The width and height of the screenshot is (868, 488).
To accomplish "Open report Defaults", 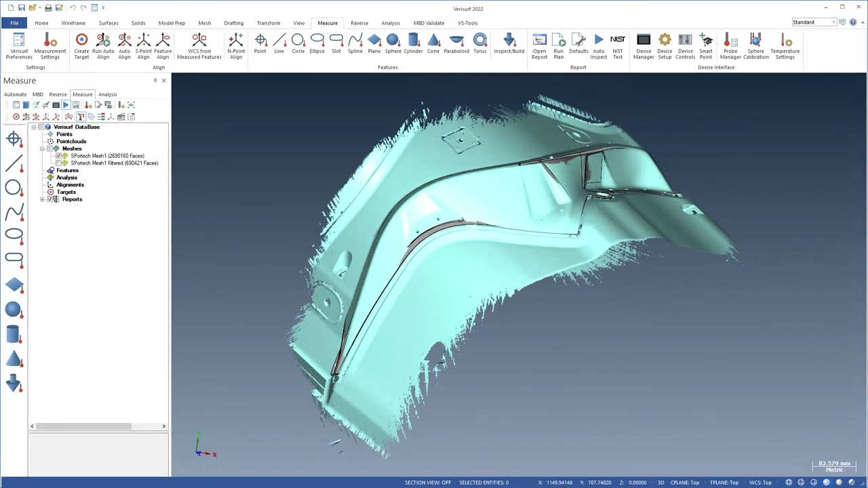I will click(579, 43).
